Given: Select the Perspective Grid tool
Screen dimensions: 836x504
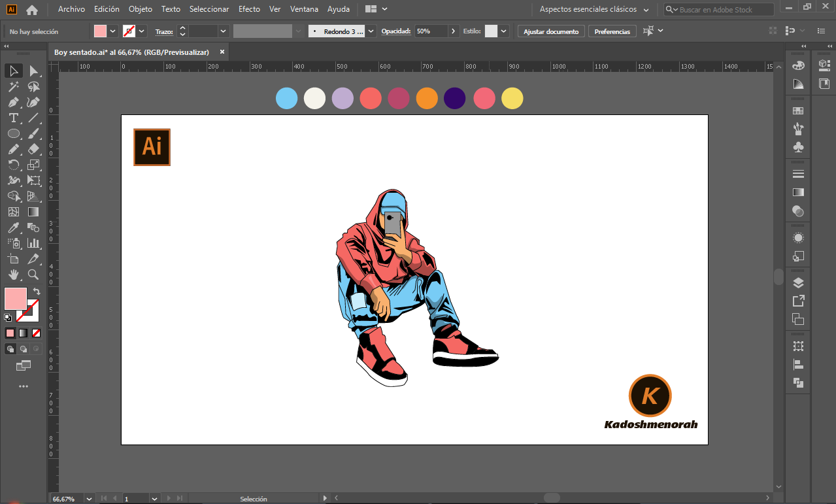Looking at the screenshot, I should (x=33, y=196).
